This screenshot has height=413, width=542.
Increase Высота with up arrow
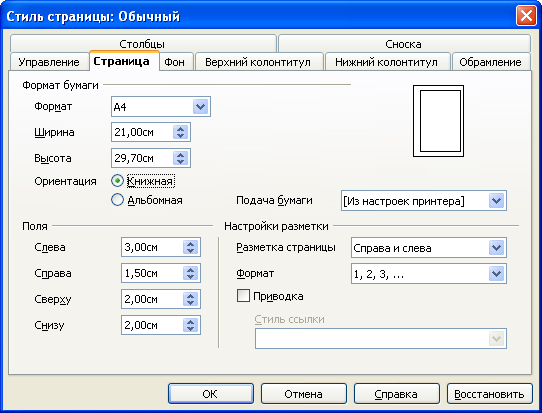(x=180, y=154)
